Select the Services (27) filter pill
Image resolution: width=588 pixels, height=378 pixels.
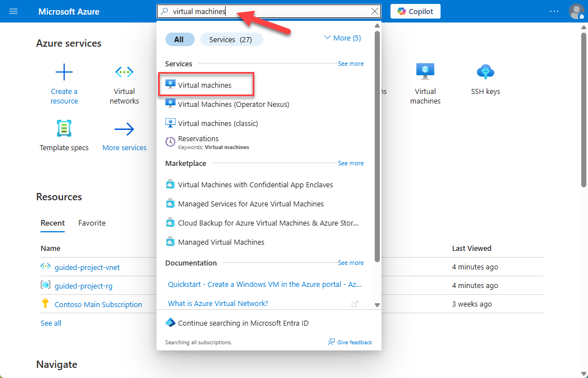tap(231, 39)
